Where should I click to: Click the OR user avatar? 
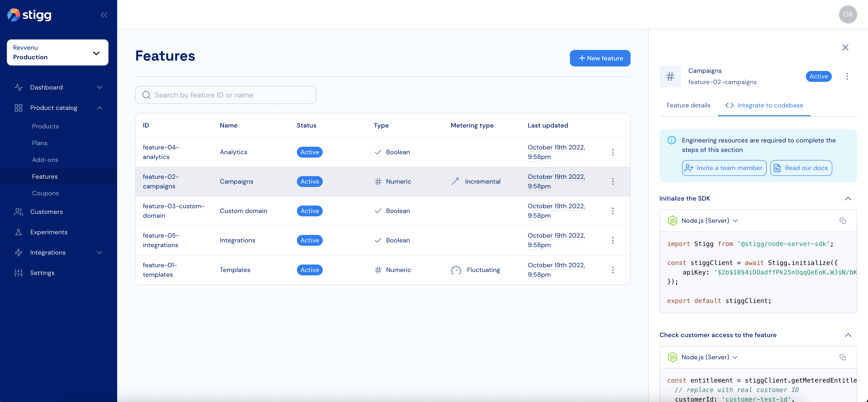[x=848, y=14]
